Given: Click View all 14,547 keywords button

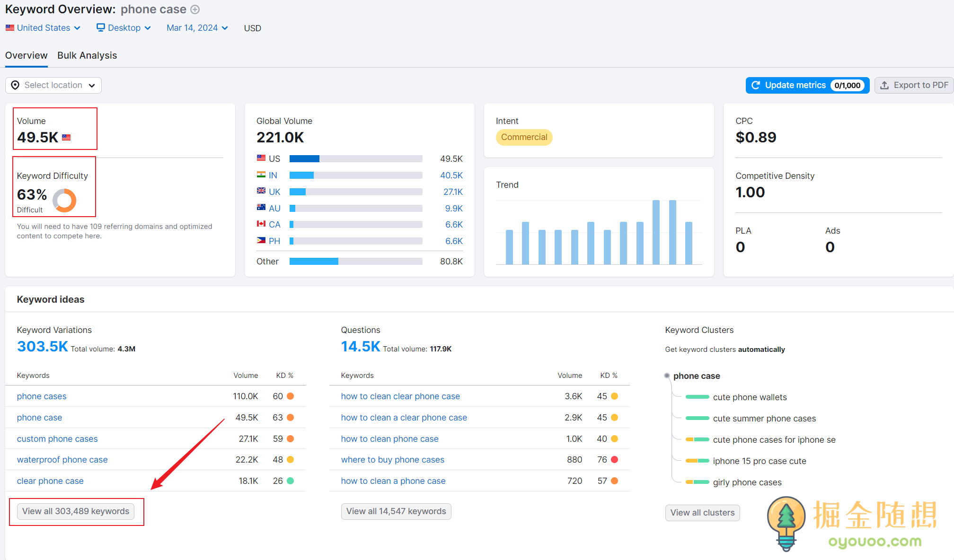Looking at the screenshot, I should [396, 511].
